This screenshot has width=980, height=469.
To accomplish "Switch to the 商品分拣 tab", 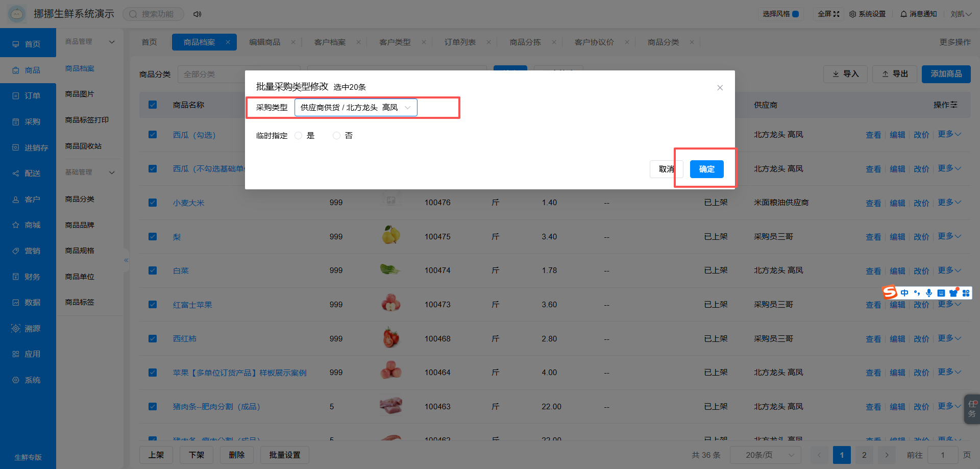I will coord(525,42).
